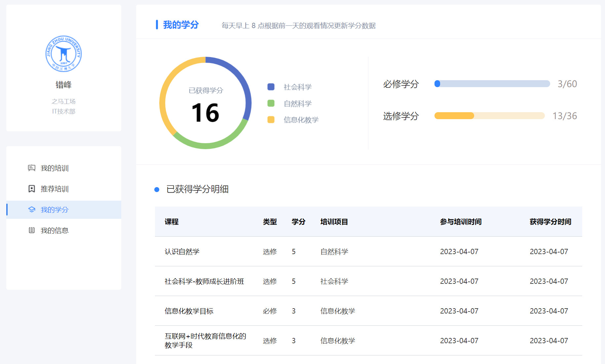Open the 推荐培训 menu item
The height and width of the screenshot is (364, 605).
64,189
